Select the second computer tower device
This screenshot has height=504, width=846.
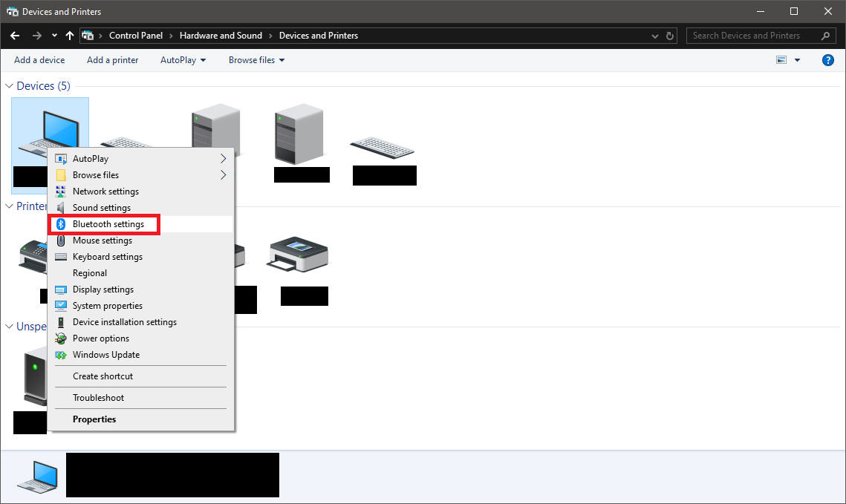299,134
